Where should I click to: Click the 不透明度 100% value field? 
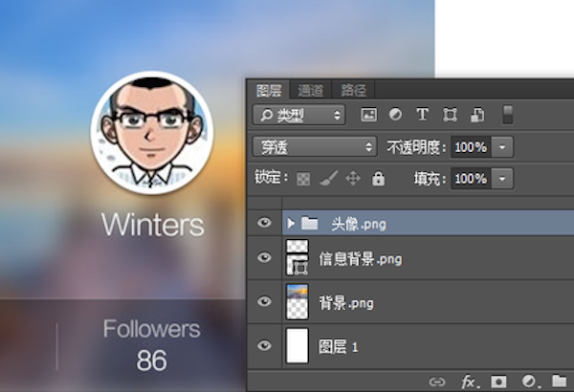471,147
